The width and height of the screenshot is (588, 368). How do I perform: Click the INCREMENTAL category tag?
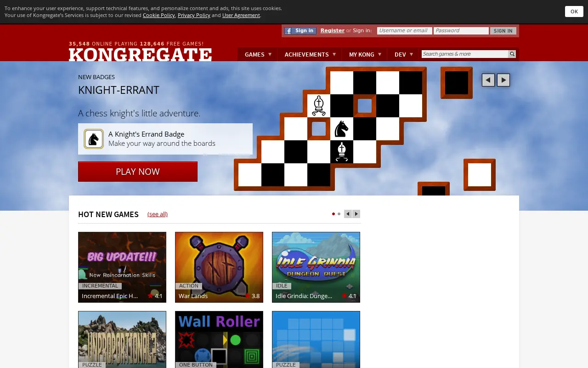click(x=100, y=286)
